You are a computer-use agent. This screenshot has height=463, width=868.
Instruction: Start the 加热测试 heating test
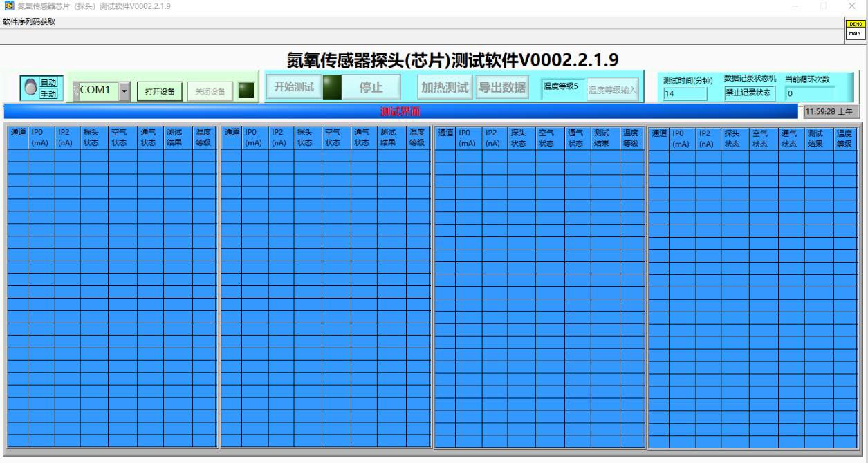click(445, 88)
